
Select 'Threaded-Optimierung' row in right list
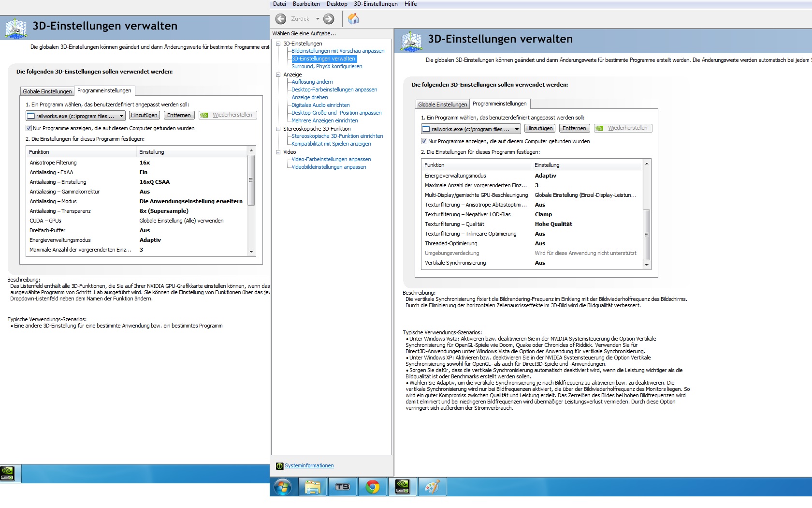point(532,243)
